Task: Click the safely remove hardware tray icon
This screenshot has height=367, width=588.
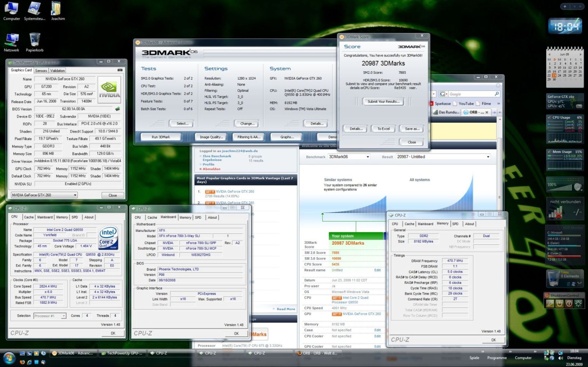Action: tap(546, 358)
